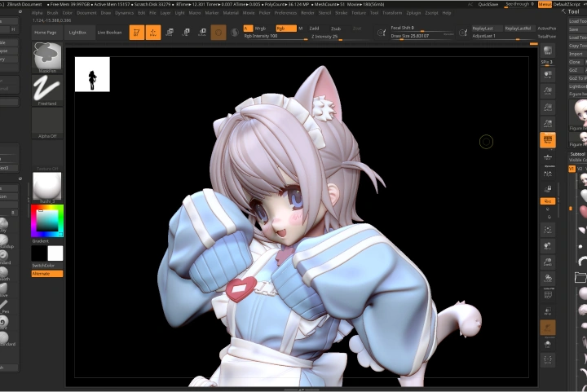Click QuickSave in the title bar
Screen dimensions: 587x392
[x=488, y=5]
